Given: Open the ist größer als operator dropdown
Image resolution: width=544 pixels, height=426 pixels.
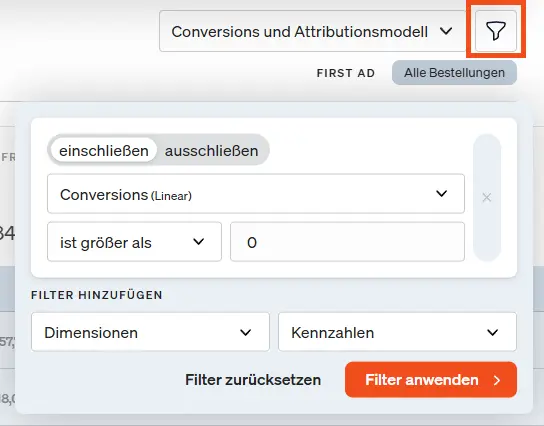Looking at the screenshot, I should tap(134, 242).
